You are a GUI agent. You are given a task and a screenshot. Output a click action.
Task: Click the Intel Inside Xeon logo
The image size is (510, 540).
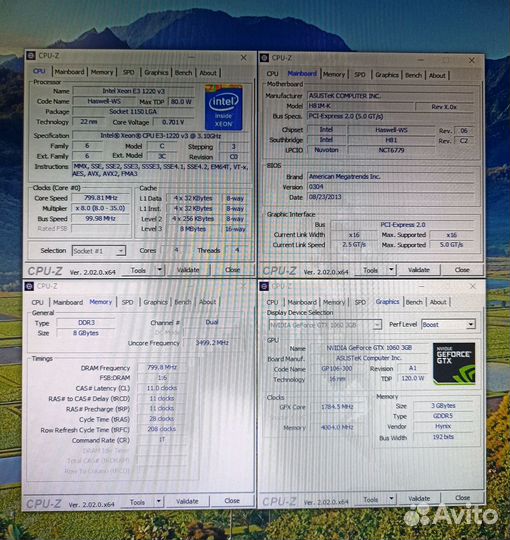click(223, 107)
